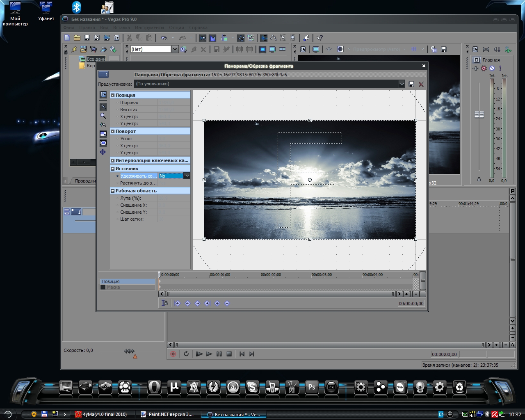Screen dimensions: 525x420
Task: Click the Photoshop icon in the dock
Action: pos(312,387)
